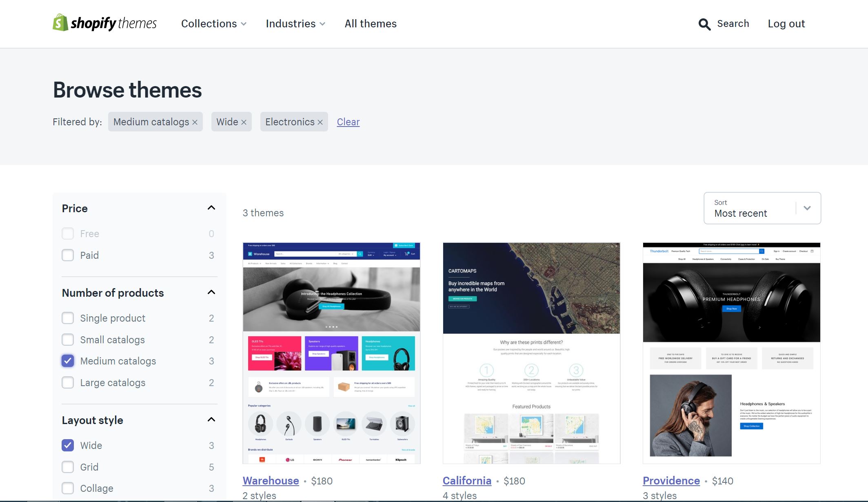868x502 pixels.
Task: Remove the Wide filter tag
Action: point(244,122)
